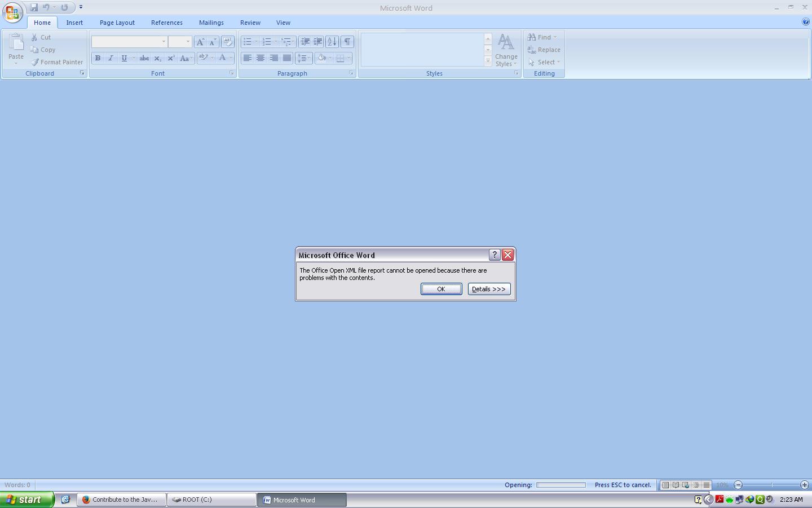Viewport: 812px width, 508px height.
Task: Open the Clipboard pane launcher
Action: [x=82, y=73]
